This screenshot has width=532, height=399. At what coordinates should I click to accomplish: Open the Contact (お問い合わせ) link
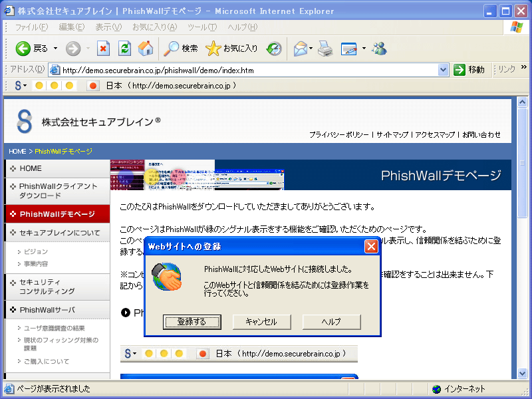(481, 135)
